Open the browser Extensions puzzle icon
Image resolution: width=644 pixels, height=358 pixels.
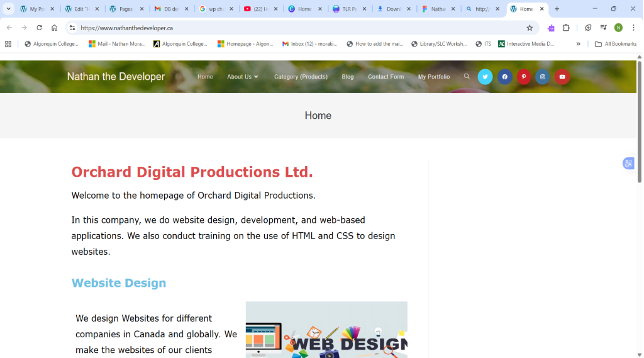click(x=566, y=28)
